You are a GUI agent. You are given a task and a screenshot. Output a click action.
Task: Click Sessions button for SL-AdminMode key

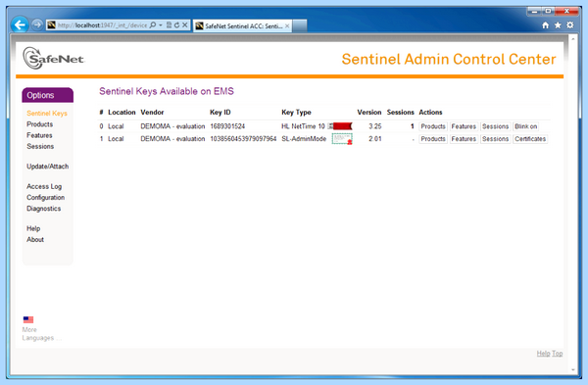(495, 139)
